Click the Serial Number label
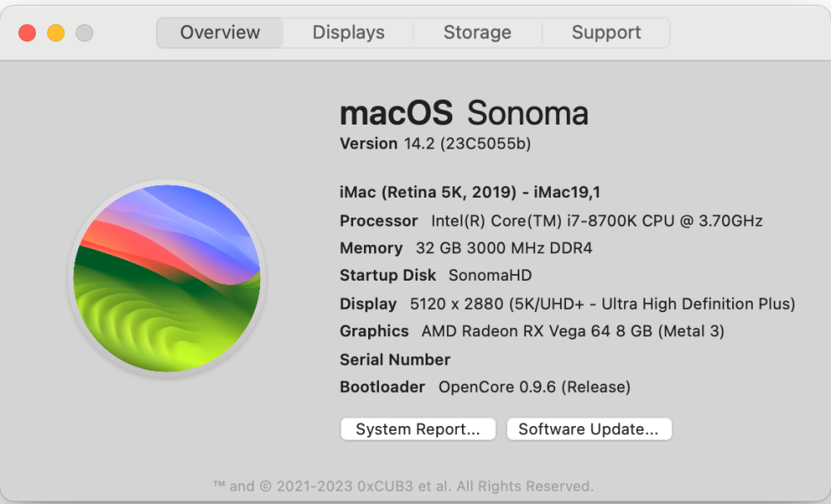This screenshot has height=504, width=831. pyautogui.click(x=395, y=360)
